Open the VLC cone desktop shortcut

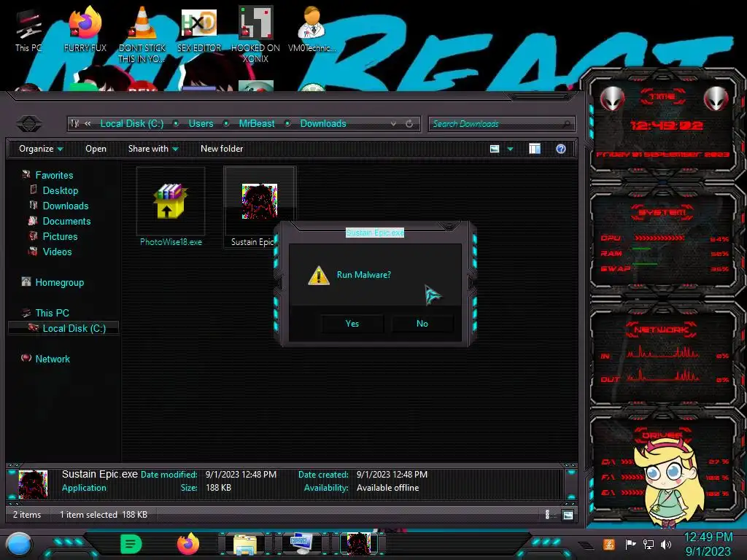point(142,34)
